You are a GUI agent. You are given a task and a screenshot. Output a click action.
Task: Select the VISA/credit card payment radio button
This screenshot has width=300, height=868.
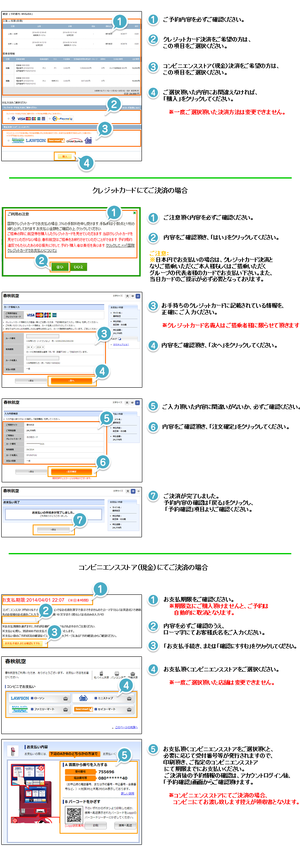pos(8,119)
